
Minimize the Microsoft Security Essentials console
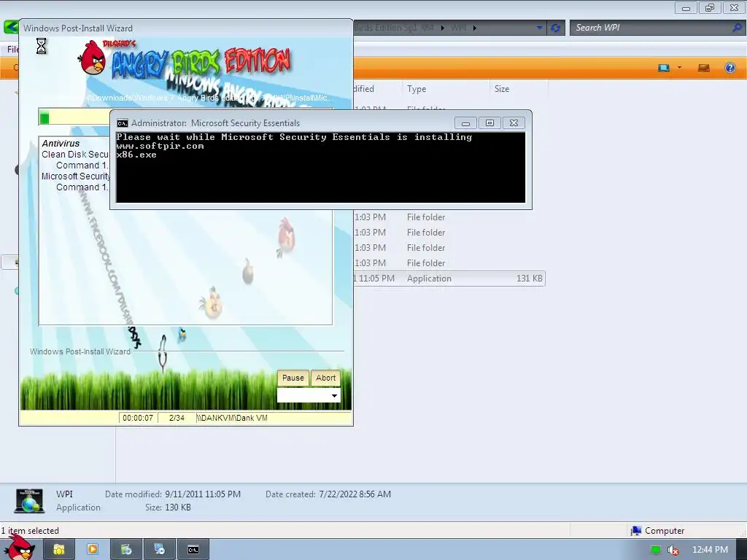coord(465,123)
